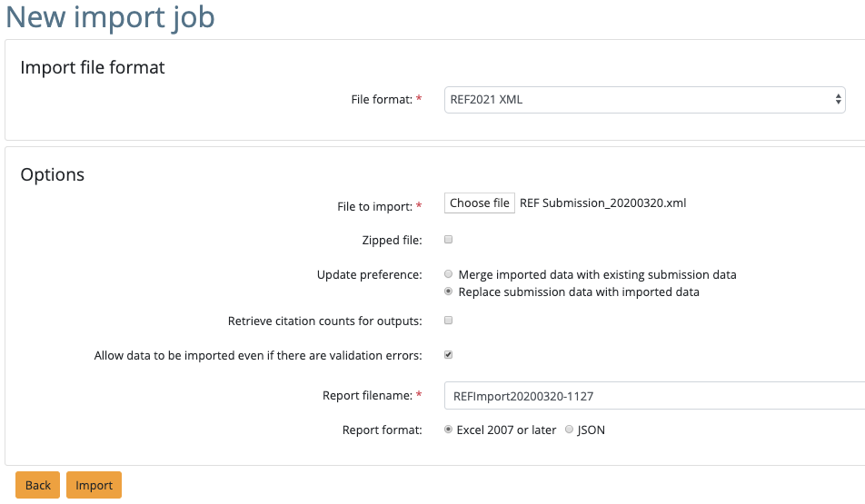Select JSON as the report format
This screenshot has width=865, height=504.
click(569, 430)
